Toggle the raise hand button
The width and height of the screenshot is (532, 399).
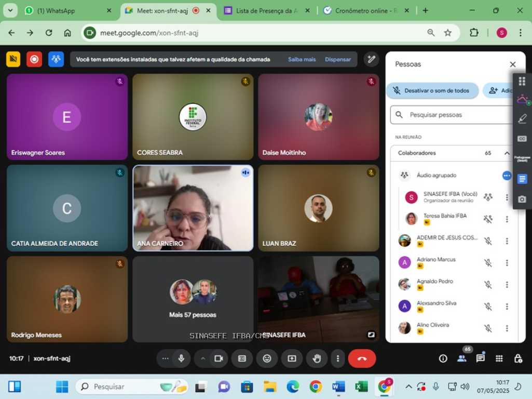coord(317,358)
